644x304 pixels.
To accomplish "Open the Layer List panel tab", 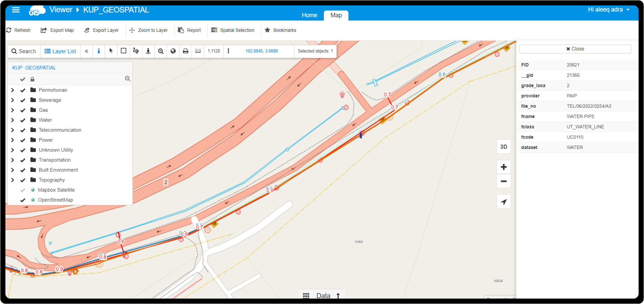I will tap(61, 51).
